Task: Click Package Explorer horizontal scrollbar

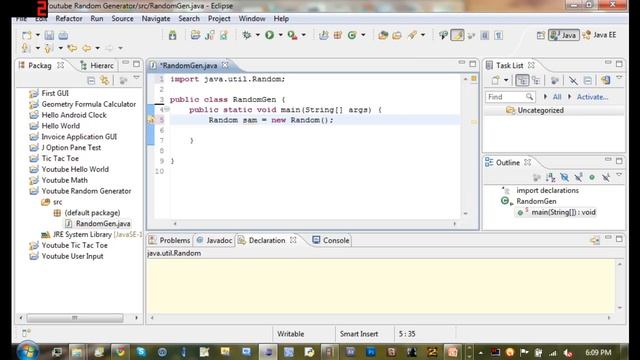Action: (x=75, y=318)
